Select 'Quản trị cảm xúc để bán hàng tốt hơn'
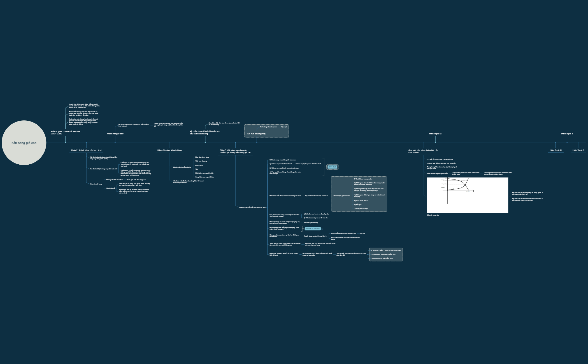 click(252, 207)
